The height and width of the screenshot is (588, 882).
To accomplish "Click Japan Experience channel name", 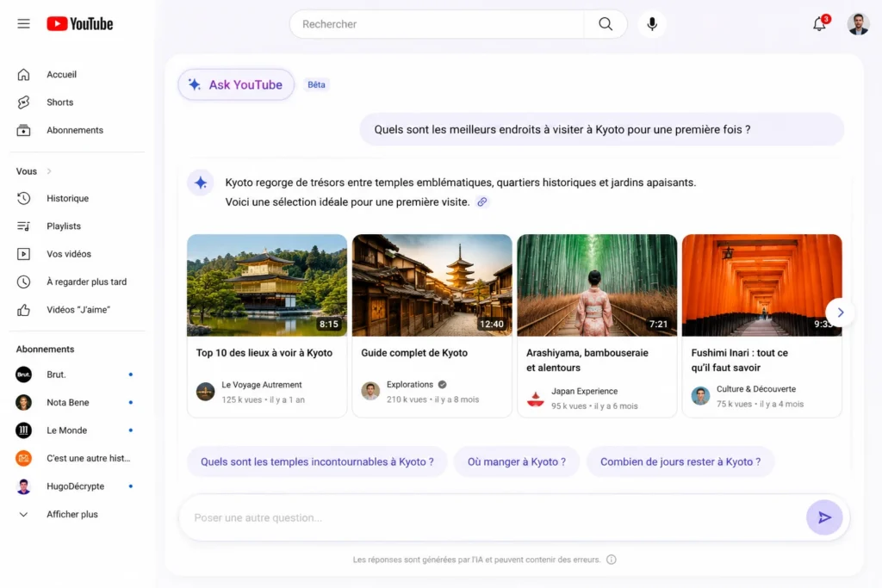I will click(585, 391).
